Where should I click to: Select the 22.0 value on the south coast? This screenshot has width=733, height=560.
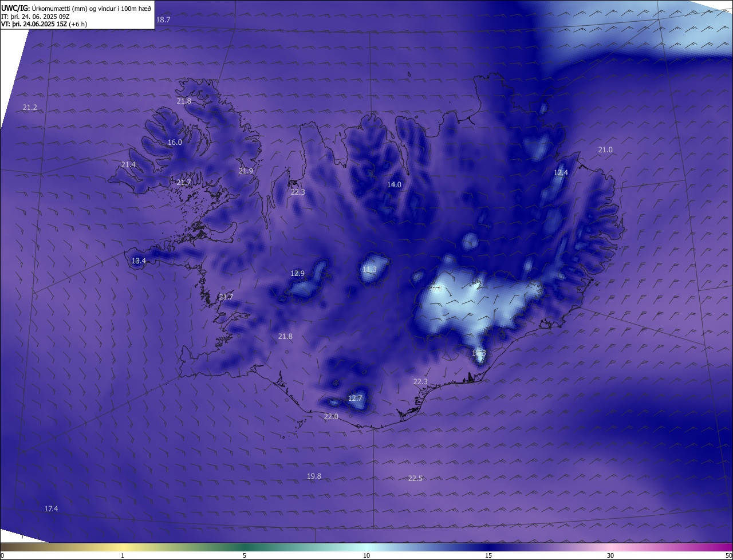(x=331, y=416)
